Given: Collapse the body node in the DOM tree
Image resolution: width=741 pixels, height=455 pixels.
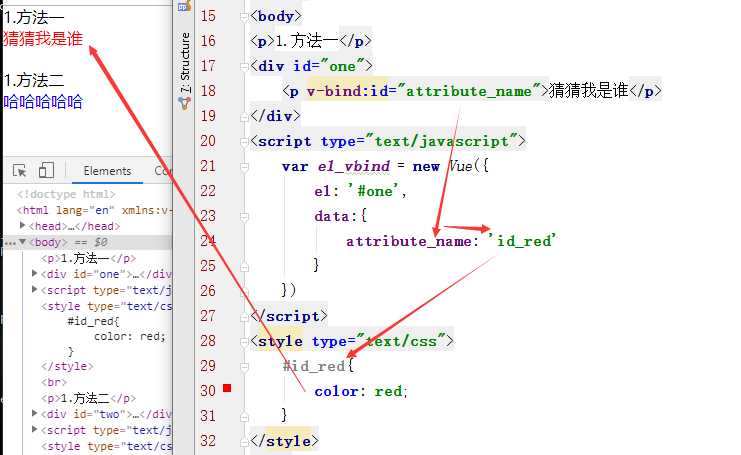Looking at the screenshot, I should (22, 242).
